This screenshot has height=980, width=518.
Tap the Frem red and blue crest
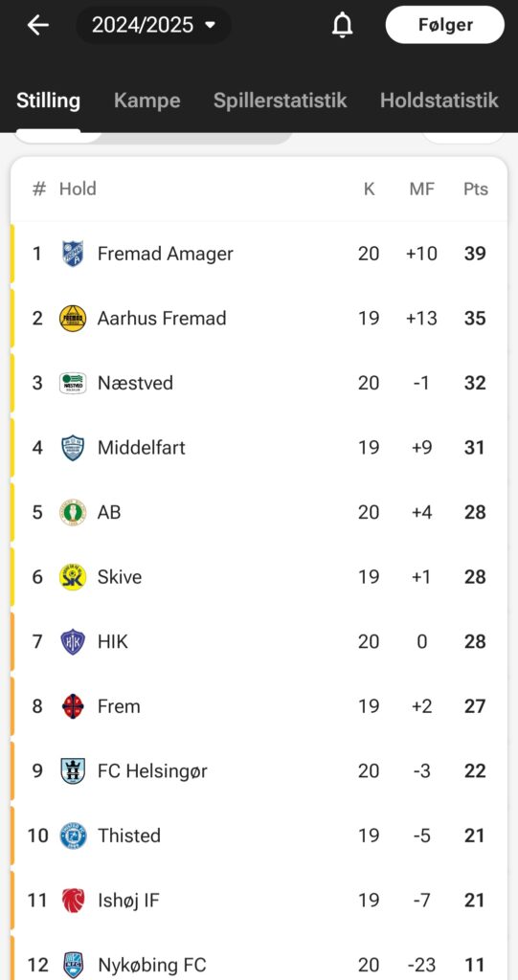click(x=73, y=706)
